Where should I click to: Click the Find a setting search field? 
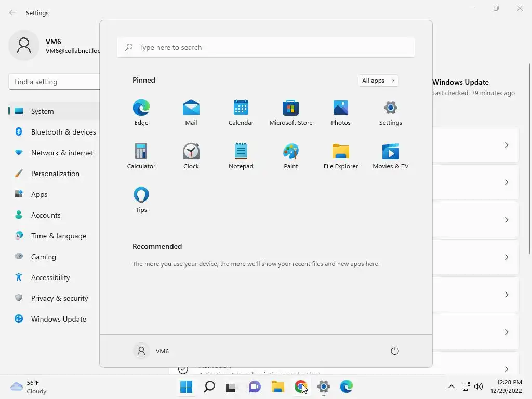[x=54, y=82]
